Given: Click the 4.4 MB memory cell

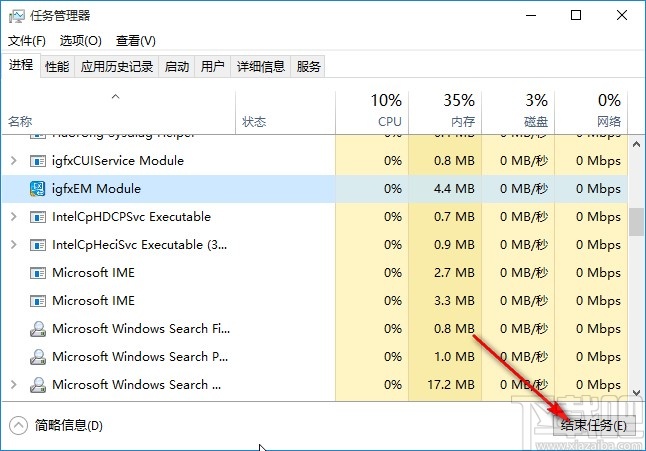Looking at the screenshot, I should coord(445,189).
